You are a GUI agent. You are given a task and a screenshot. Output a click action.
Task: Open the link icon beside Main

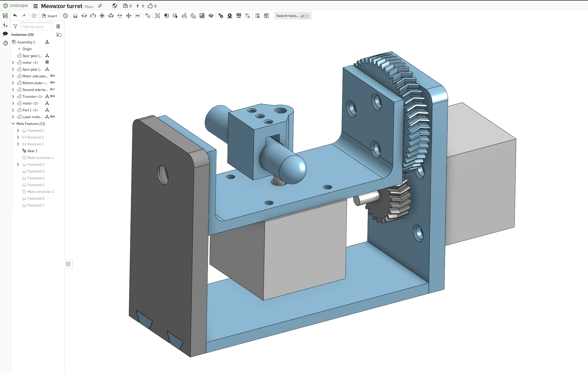(x=100, y=6)
